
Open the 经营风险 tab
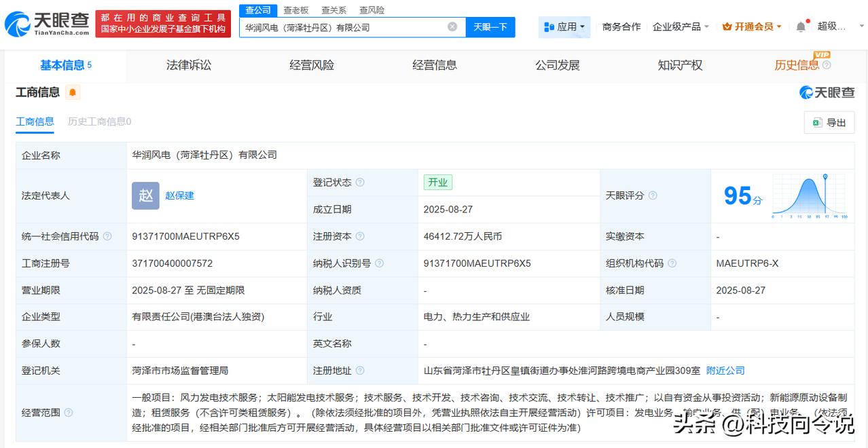(x=312, y=65)
